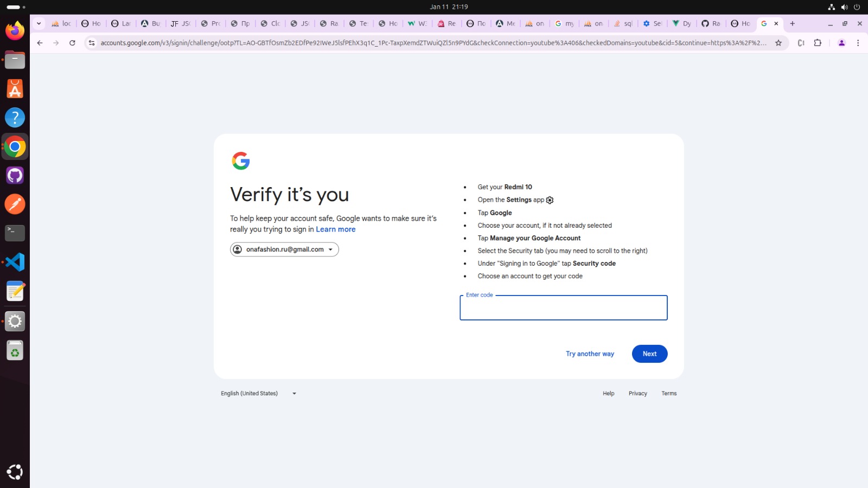The image size is (868, 488).
Task: Open the Privacy footer link
Action: (637, 394)
